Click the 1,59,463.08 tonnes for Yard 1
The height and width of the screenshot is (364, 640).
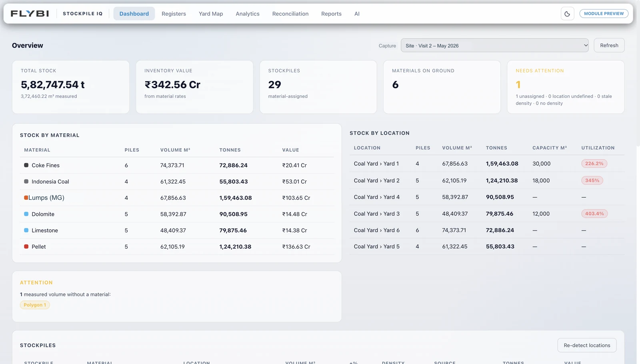[502, 163]
